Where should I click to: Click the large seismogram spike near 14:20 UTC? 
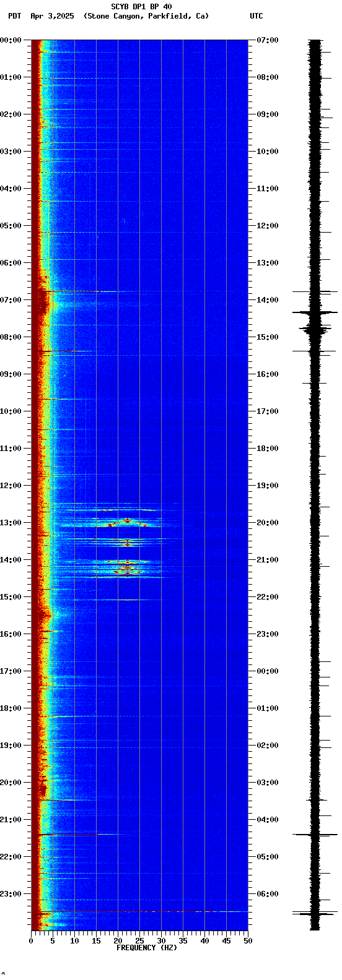tap(315, 312)
